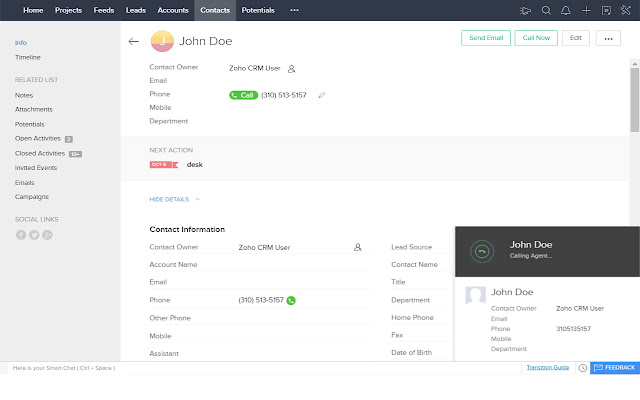Select the Contacts tab
Screen dimensions: 640x400
coord(215,10)
